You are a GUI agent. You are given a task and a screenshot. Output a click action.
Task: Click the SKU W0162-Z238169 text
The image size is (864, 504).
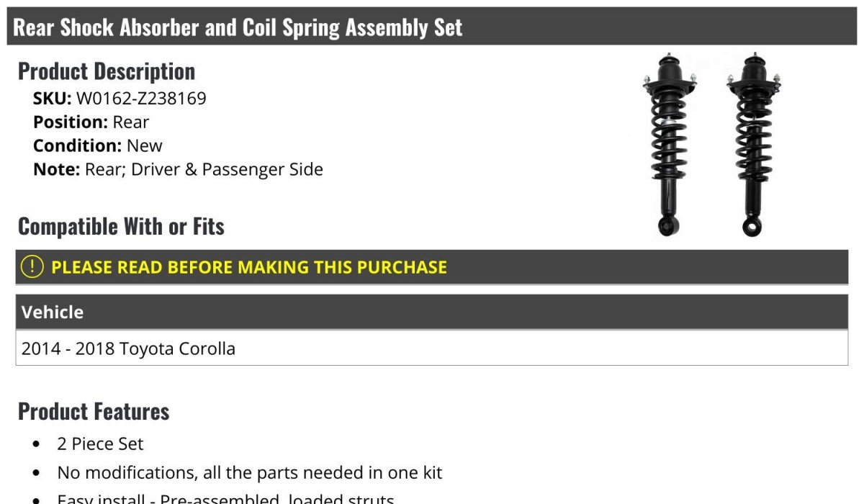(120, 99)
